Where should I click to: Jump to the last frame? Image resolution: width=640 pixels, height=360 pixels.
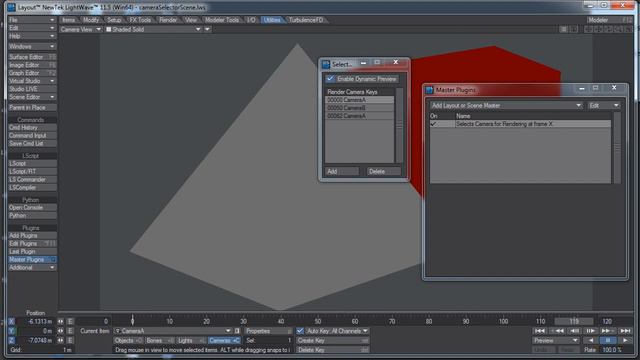625,331
